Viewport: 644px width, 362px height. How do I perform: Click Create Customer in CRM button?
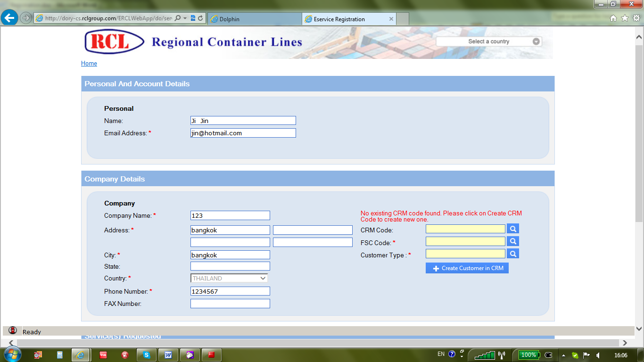[x=467, y=268]
